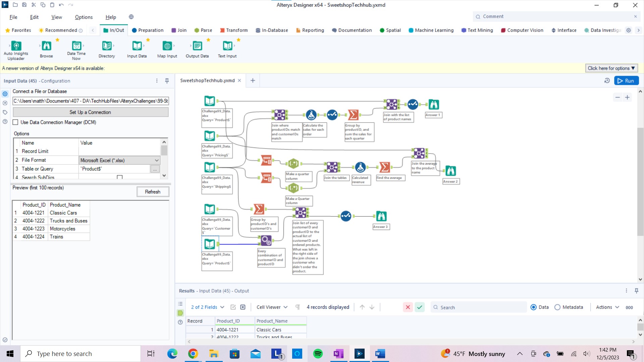Viewport: 644px width, 362px height.
Task: Switch to the Preparation tool tab
Action: pyautogui.click(x=148, y=30)
